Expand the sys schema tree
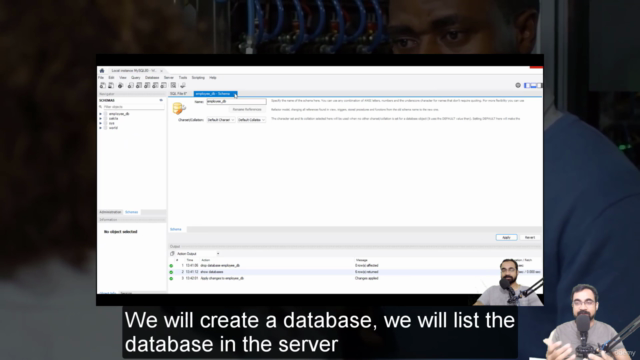Screen dimensions: 640x360 click(x=101, y=123)
